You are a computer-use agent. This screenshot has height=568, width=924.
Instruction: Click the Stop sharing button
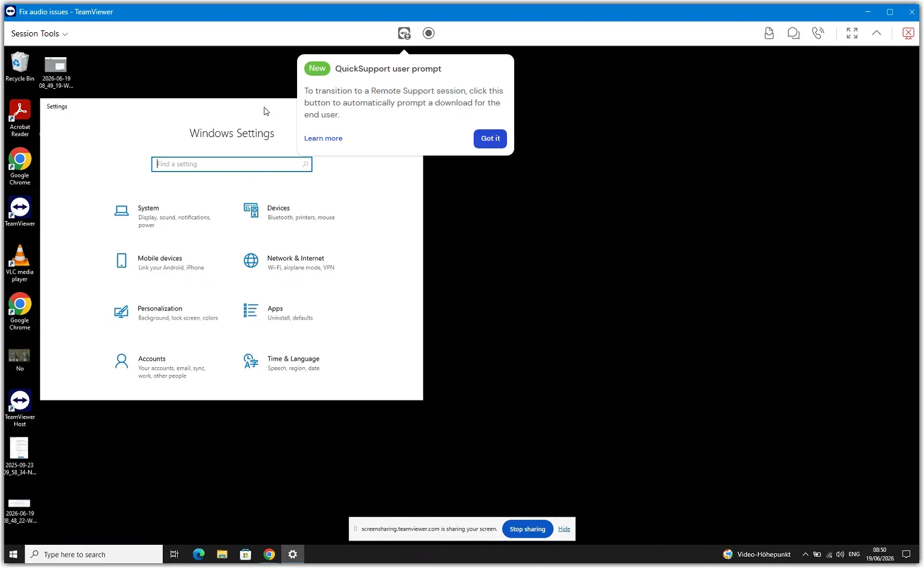click(527, 529)
